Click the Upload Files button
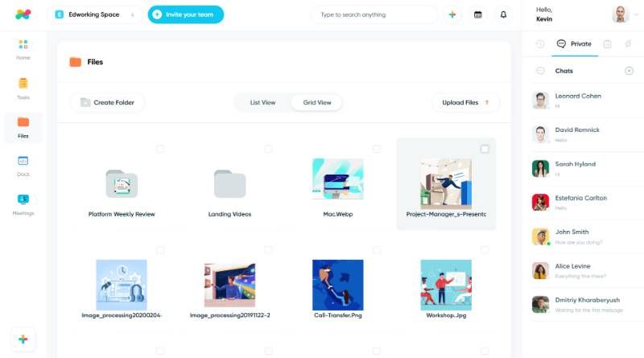The height and width of the screenshot is (358, 644). 465,103
